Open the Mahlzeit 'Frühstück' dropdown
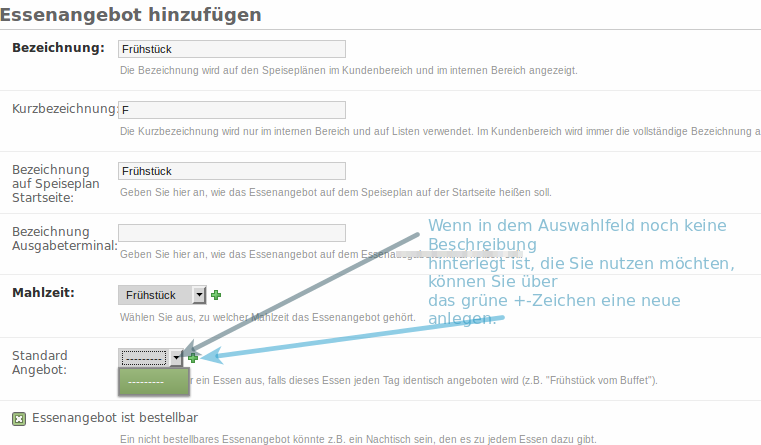 tap(162, 295)
